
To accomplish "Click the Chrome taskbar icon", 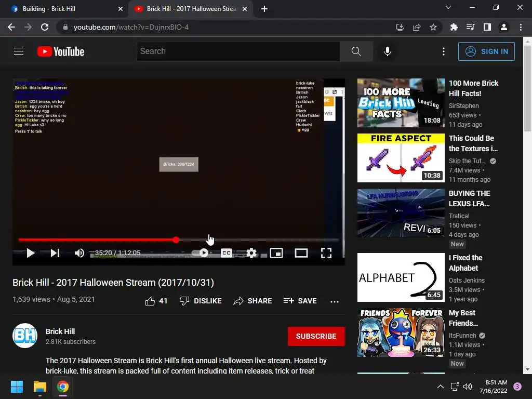I will (63, 387).
